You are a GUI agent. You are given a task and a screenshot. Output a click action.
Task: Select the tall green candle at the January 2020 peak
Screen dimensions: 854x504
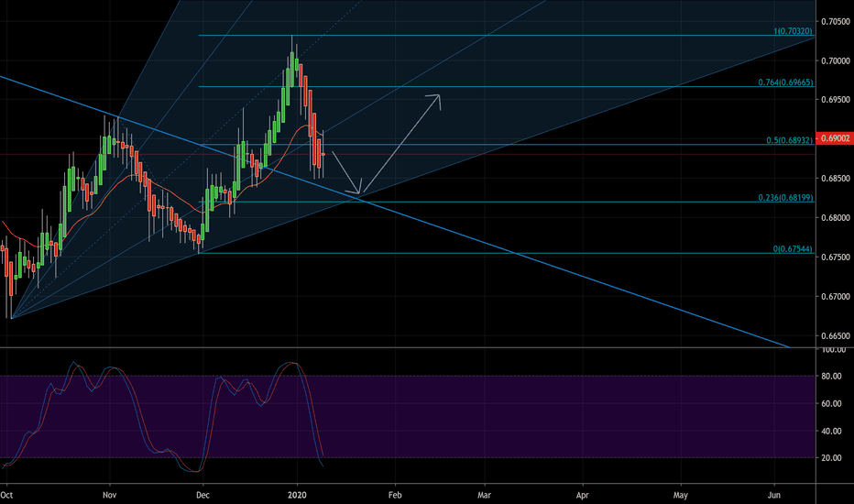tap(292, 68)
